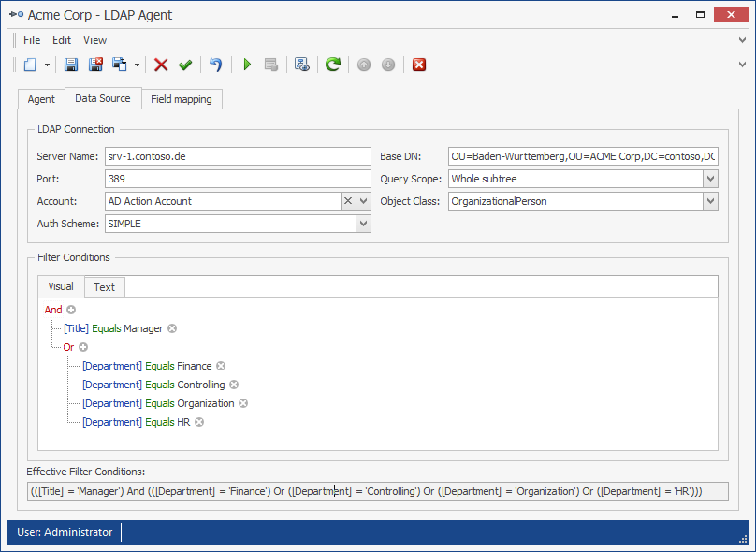Click Equals operator in Title condition
The height and width of the screenshot is (552, 756).
point(107,328)
